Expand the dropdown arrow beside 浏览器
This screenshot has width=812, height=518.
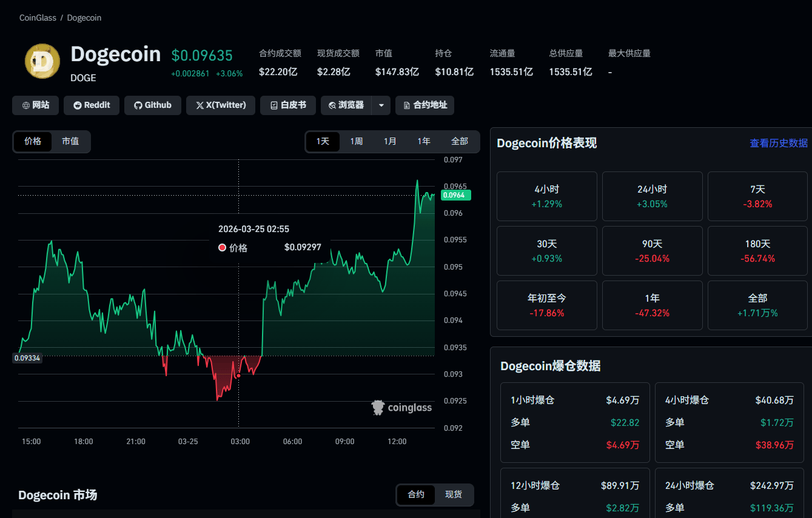point(381,105)
